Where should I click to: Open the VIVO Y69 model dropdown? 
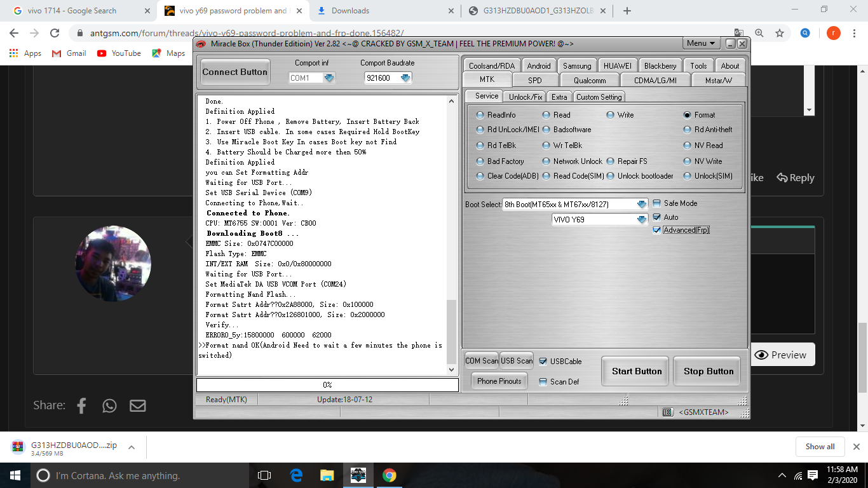[642, 219]
